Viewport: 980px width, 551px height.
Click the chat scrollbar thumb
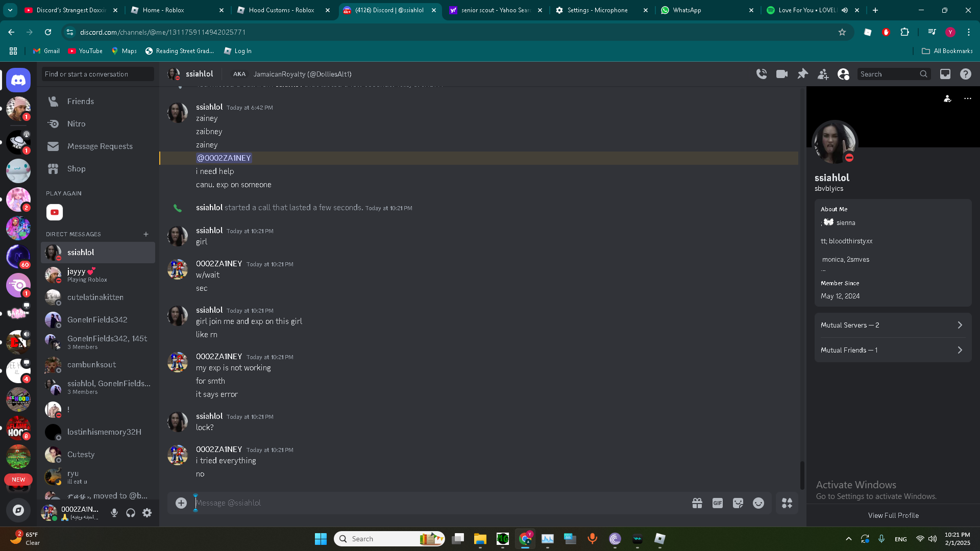[802, 474]
